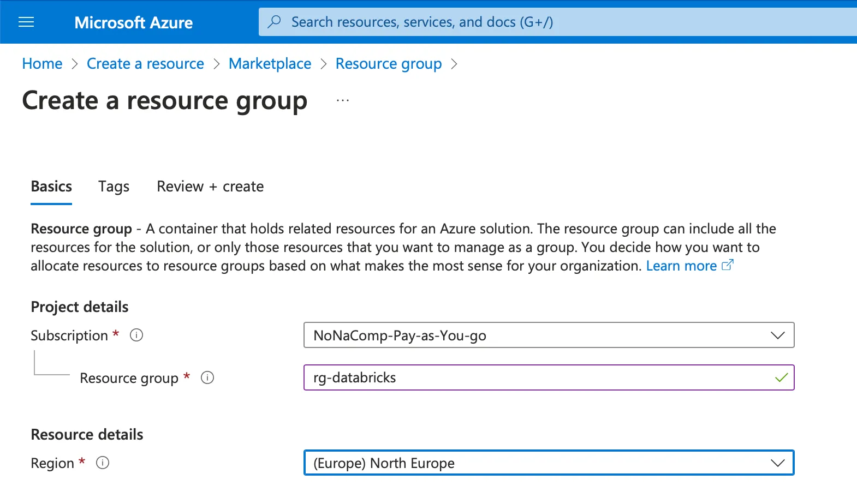Switch to the Review + create tab
The image size is (857, 504).
click(210, 187)
